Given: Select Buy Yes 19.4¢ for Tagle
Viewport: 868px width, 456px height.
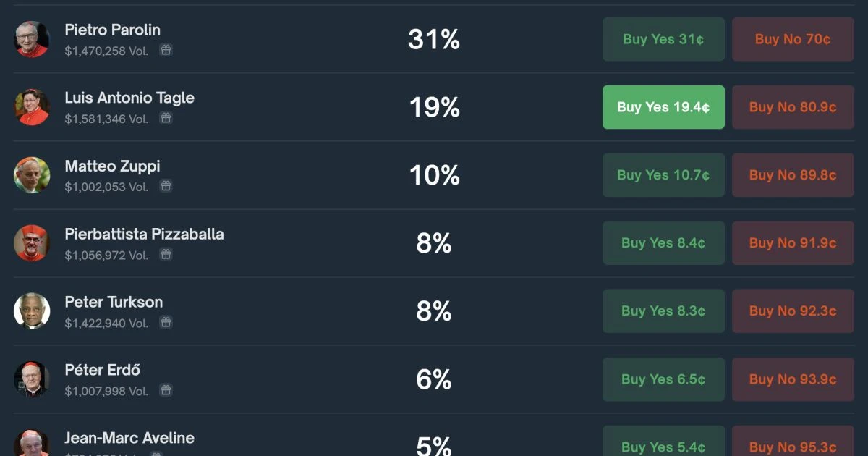Looking at the screenshot, I should 663,107.
